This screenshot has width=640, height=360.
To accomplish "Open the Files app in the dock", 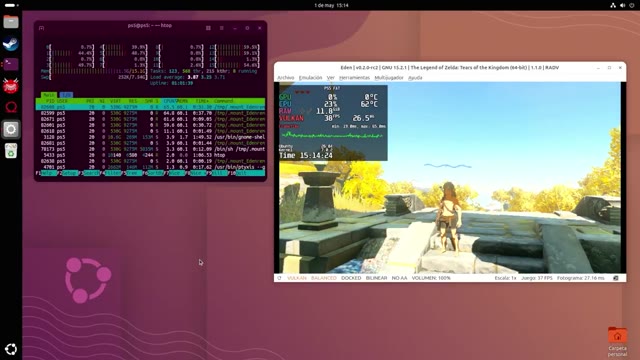I will [11, 22].
